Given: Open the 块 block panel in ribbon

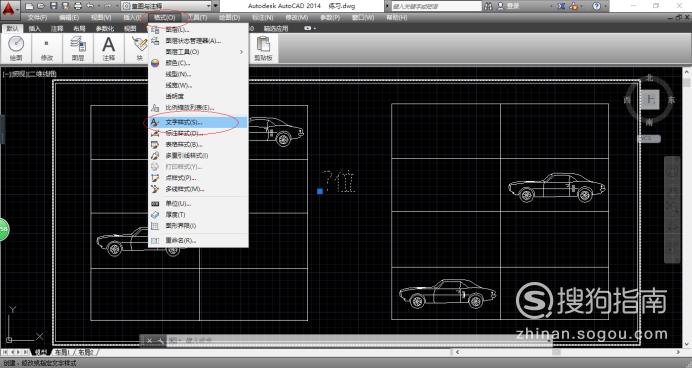Looking at the screenshot, I should point(139,49).
